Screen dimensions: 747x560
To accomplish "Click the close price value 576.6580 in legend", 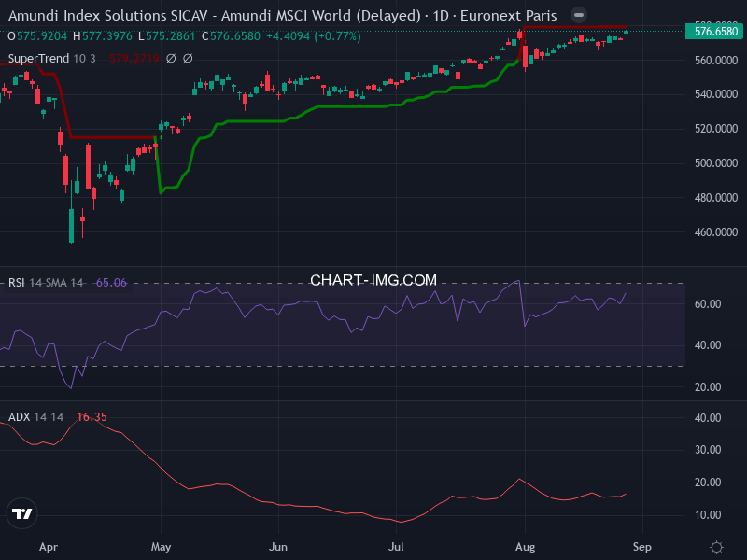I will (x=235, y=36).
